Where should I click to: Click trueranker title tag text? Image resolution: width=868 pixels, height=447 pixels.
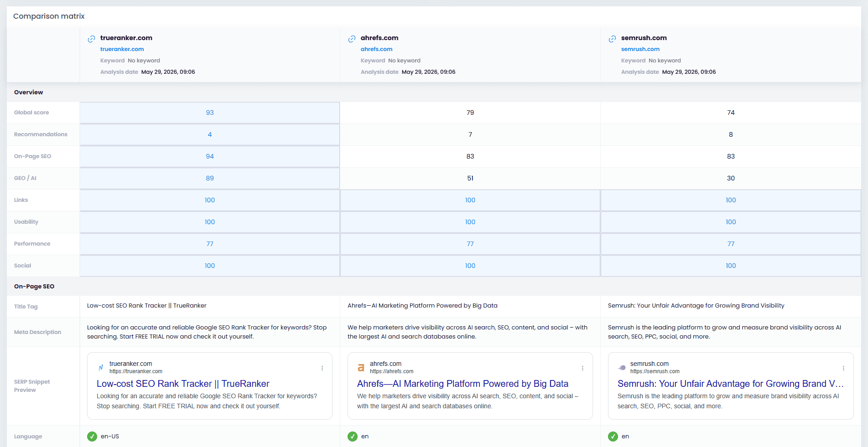click(147, 306)
